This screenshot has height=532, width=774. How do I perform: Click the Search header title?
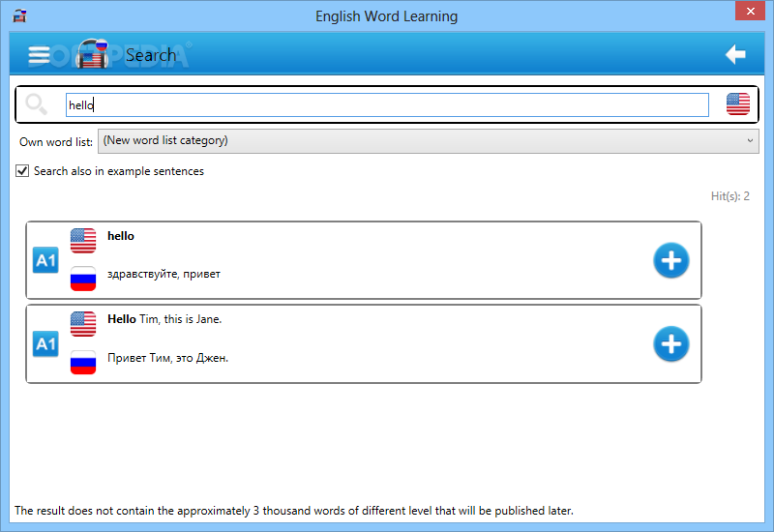point(151,55)
